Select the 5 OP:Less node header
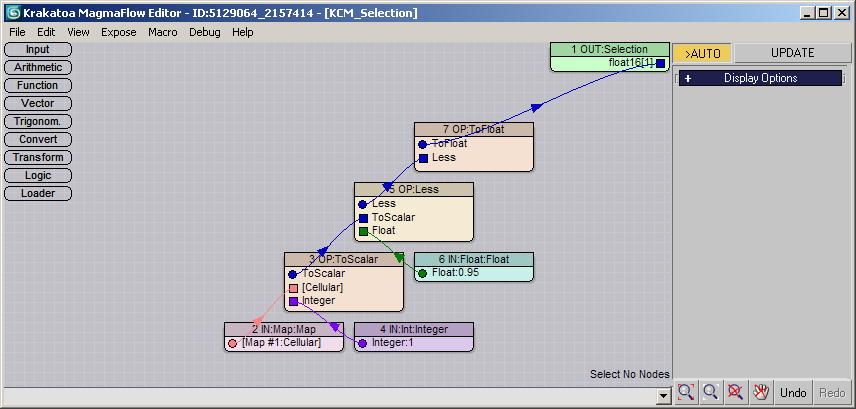 point(414,189)
